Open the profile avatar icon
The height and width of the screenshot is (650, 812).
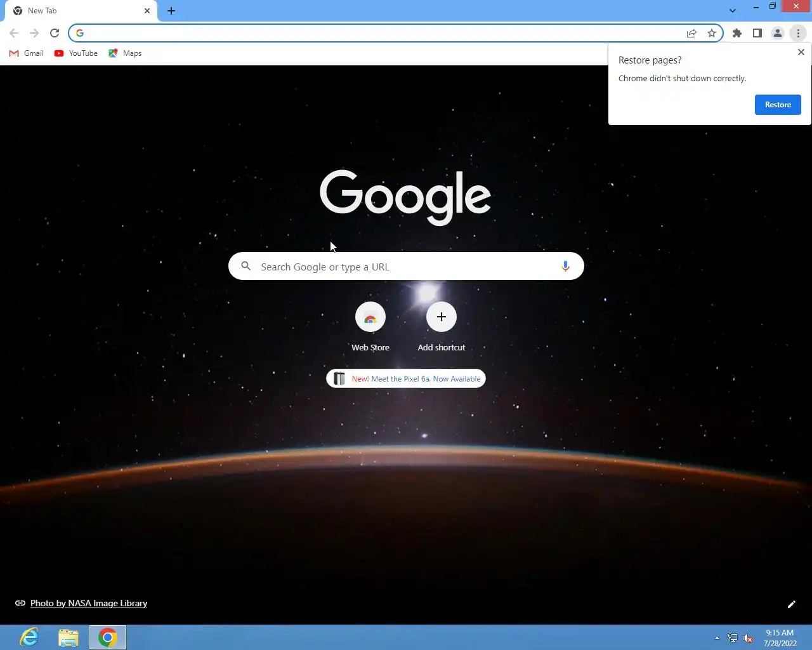(778, 33)
